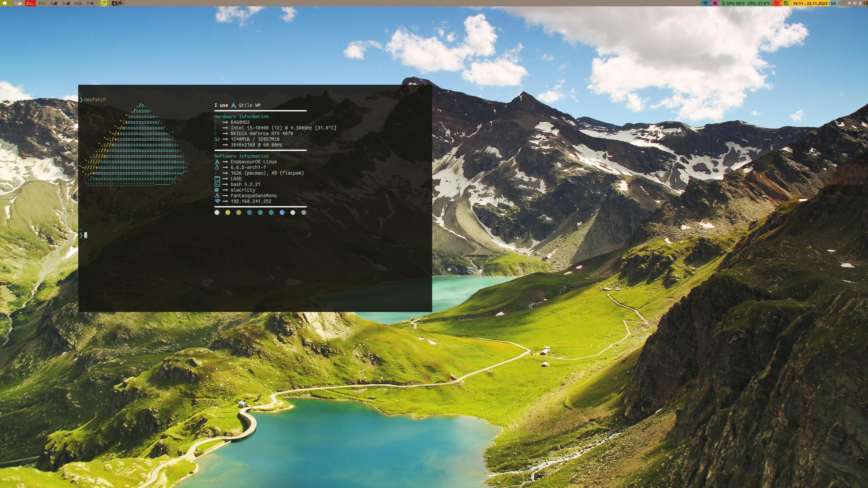Screen dimensions: 868x488
Task: Click the current layout icon
Action: click(104, 3)
